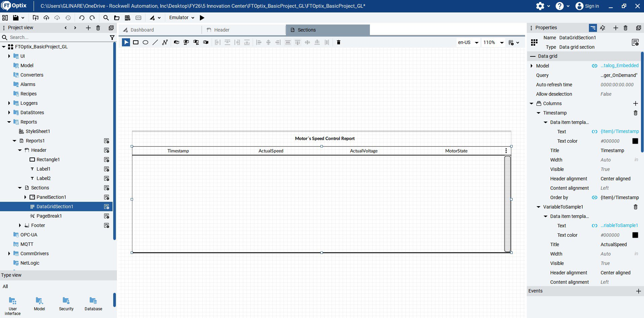Click Timestamp column text color swatch
The width and height of the screenshot is (644, 318).
[635, 141]
